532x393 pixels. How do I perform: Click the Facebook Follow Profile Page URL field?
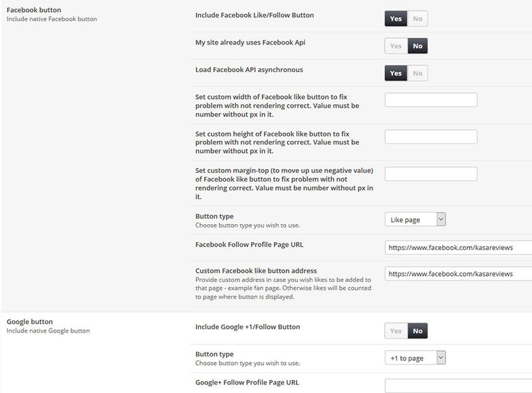click(458, 247)
